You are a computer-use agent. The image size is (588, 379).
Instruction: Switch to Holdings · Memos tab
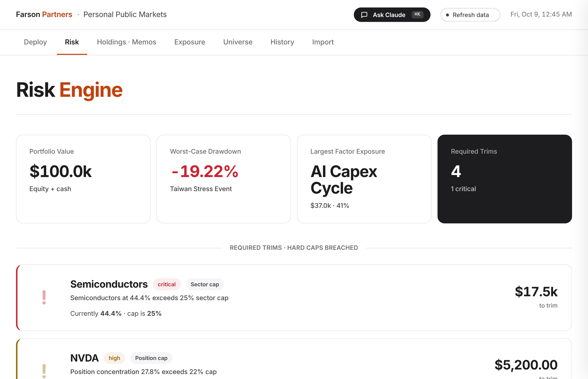point(127,42)
